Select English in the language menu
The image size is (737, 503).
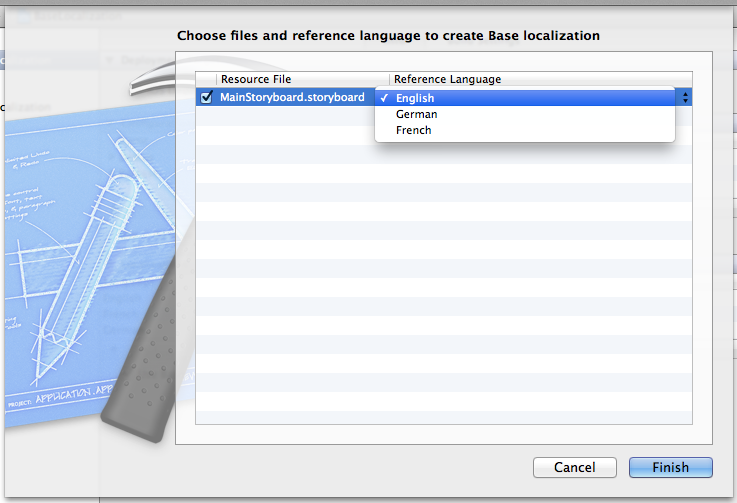pyautogui.click(x=415, y=98)
